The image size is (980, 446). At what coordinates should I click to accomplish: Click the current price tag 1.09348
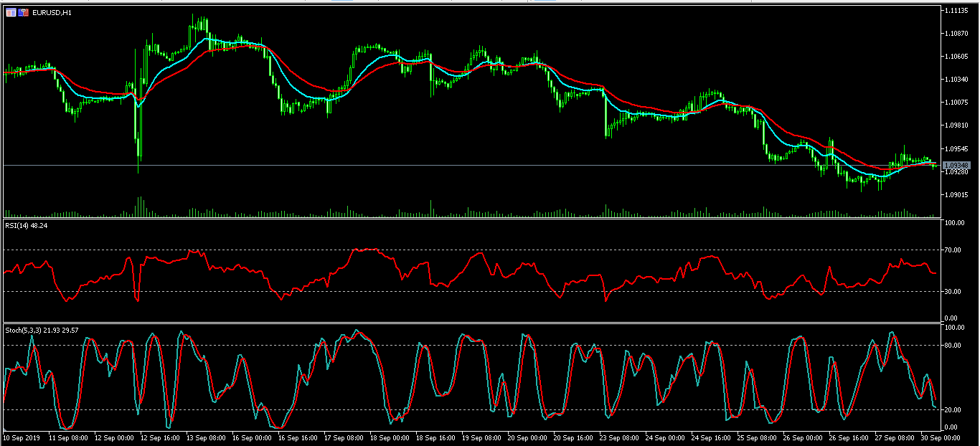click(x=956, y=166)
